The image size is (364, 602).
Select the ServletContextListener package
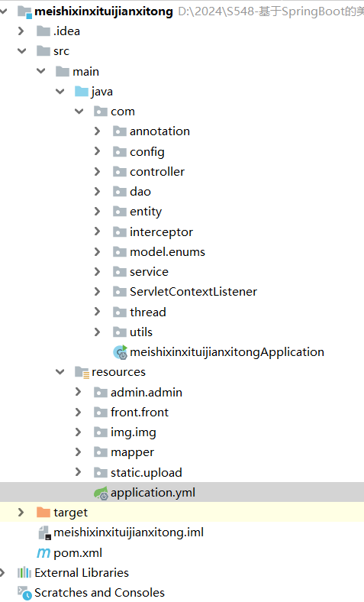[193, 292]
